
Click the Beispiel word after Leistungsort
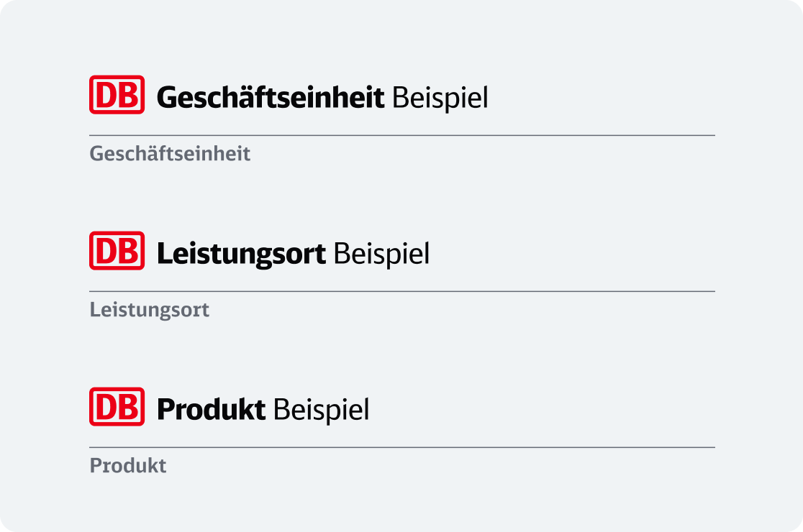point(381,254)
